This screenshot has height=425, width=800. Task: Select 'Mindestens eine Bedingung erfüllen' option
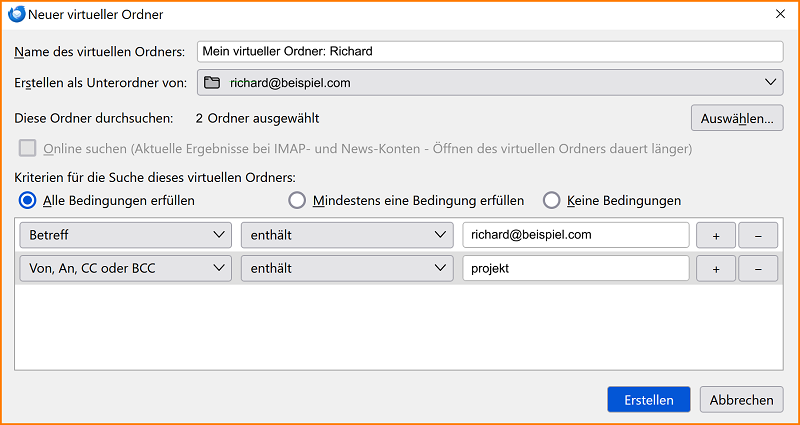click(x=297, y=201)
